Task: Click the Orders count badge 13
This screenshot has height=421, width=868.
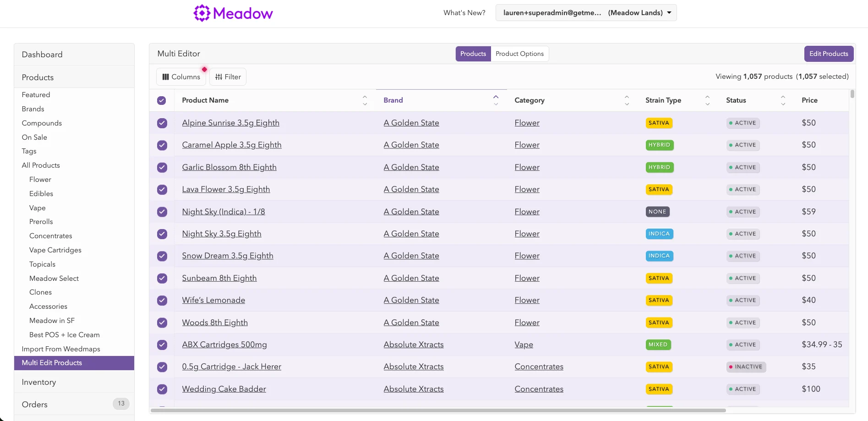Action: (x=121, y=404)
